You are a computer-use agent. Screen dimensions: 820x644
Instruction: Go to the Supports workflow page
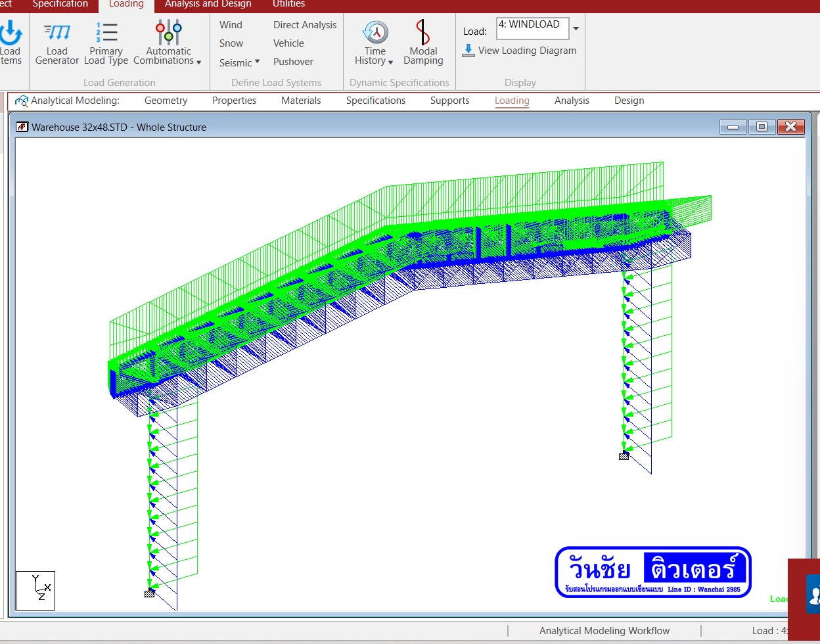[449, 101]
